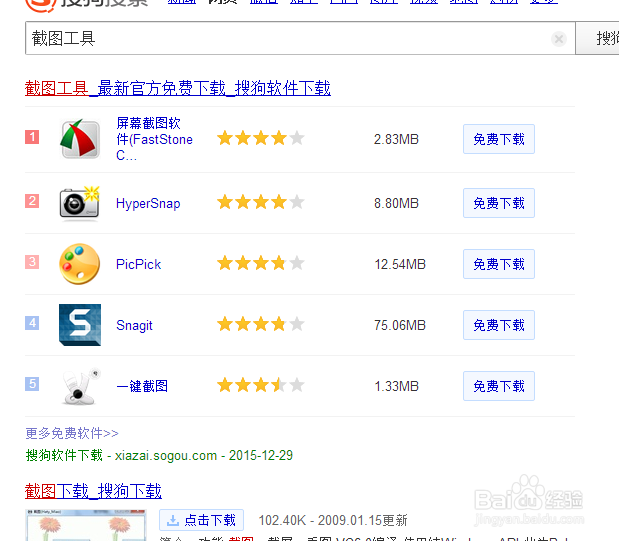Click the rank badge number 2
This screenshot has height=541, width=619.
(32, 201)
